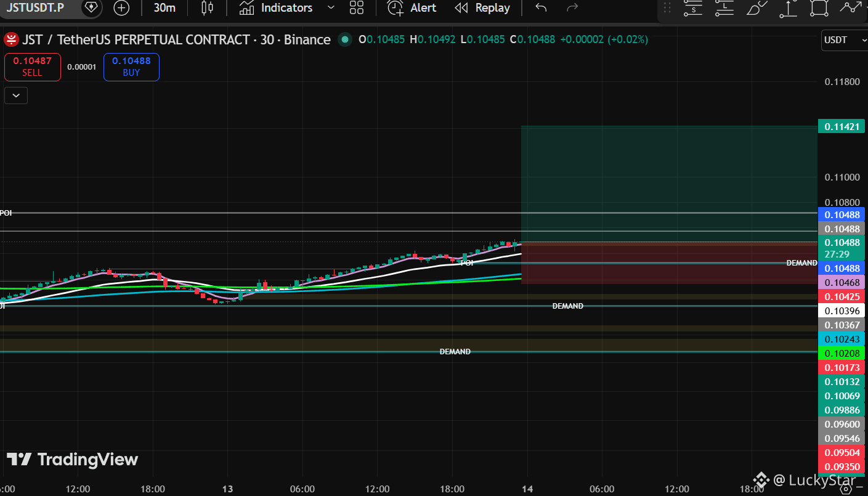Click the white 0.10396 price label

click(x=841, y=311)
